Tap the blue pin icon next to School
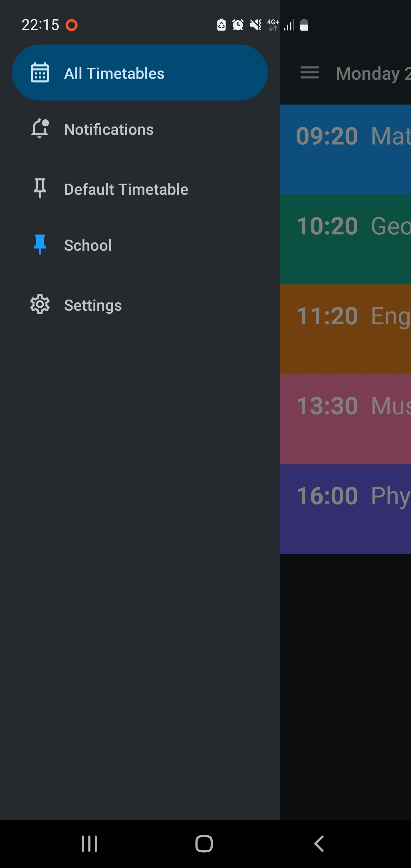This screenshot has height=868, width=411. point(40,245)
